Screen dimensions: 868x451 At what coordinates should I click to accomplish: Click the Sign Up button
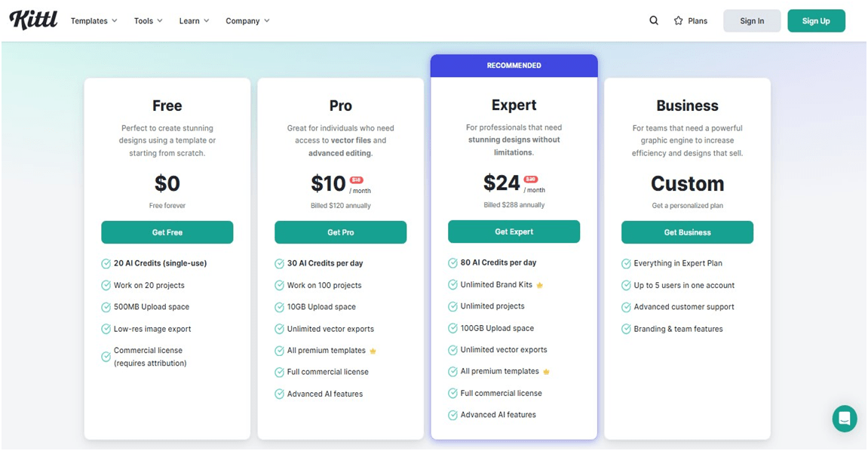point(816,21)
